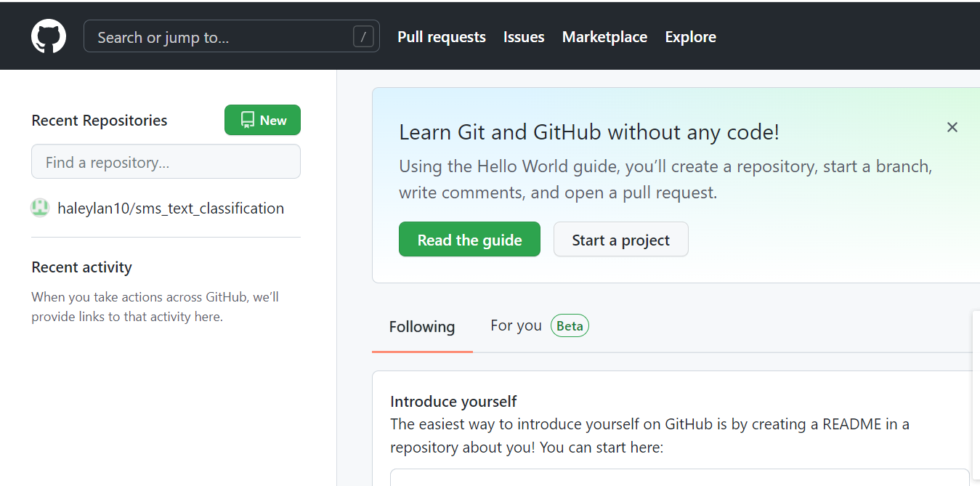Screen dimensions: 980x486
Task: Click the GitHub Octocat logo
Action: click(x=49, y=36)
